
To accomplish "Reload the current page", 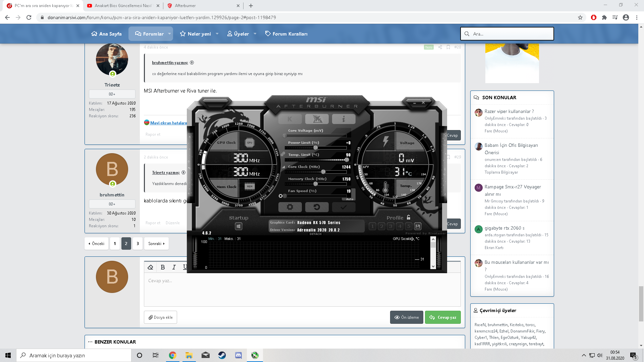I will (x=29, y=17).
